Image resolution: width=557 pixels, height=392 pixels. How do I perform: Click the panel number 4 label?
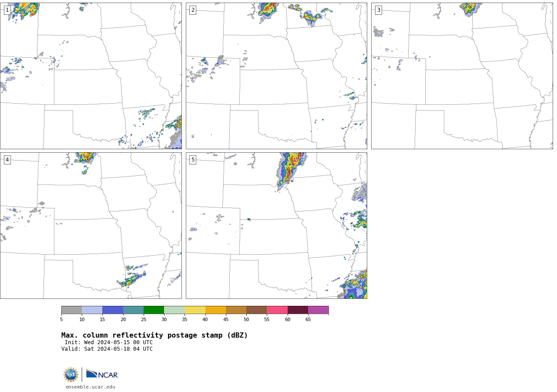click(7, 160)
